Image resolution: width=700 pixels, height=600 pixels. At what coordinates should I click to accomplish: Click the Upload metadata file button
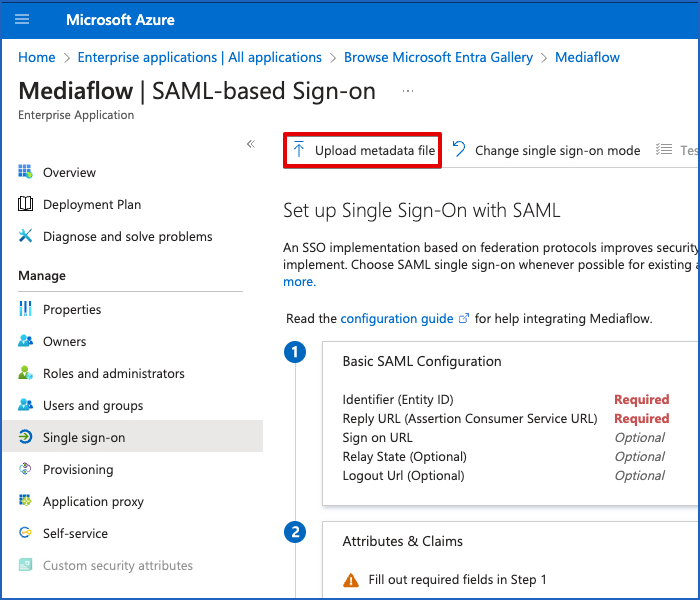click(363, 150)
